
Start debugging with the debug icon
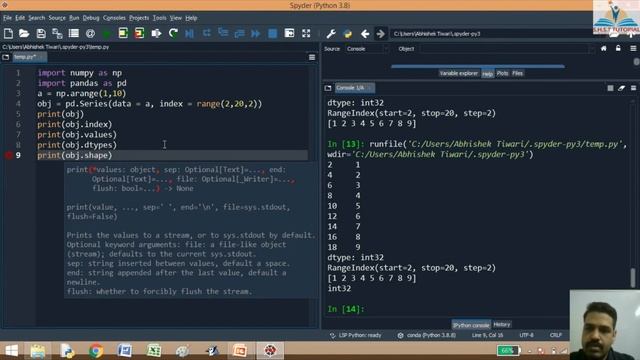click(x=189, y=33)
